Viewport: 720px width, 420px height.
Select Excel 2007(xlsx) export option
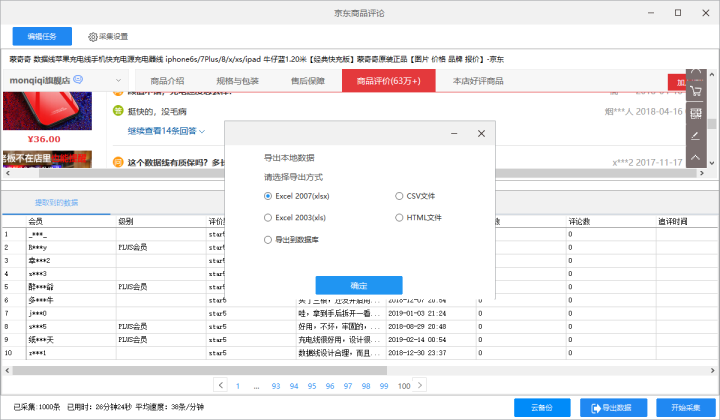click(297, 196)
